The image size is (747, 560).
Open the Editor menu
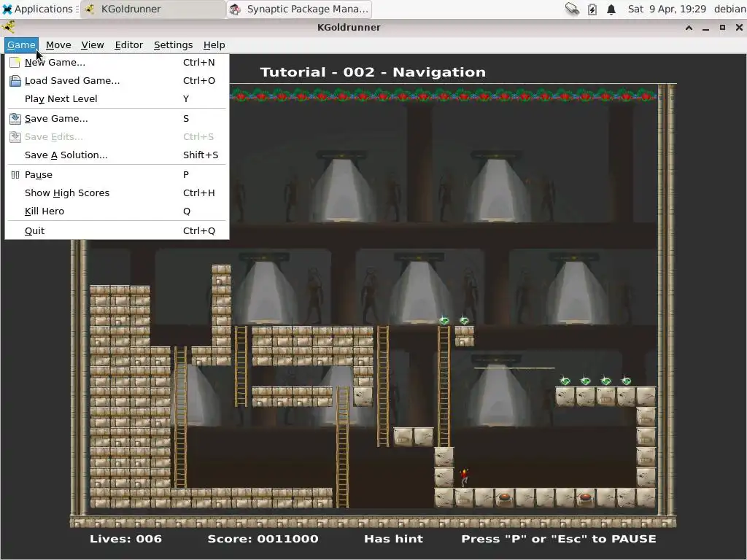pyautogui.click(x=128, y=44)
